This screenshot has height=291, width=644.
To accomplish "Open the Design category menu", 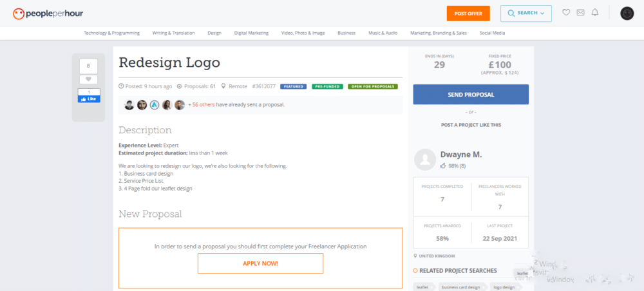I will [214, 33].
